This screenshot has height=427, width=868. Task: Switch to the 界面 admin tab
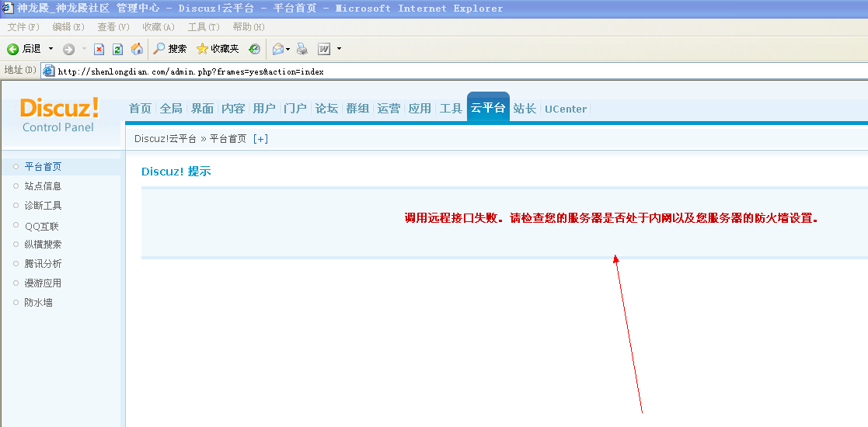coord(202,109)
